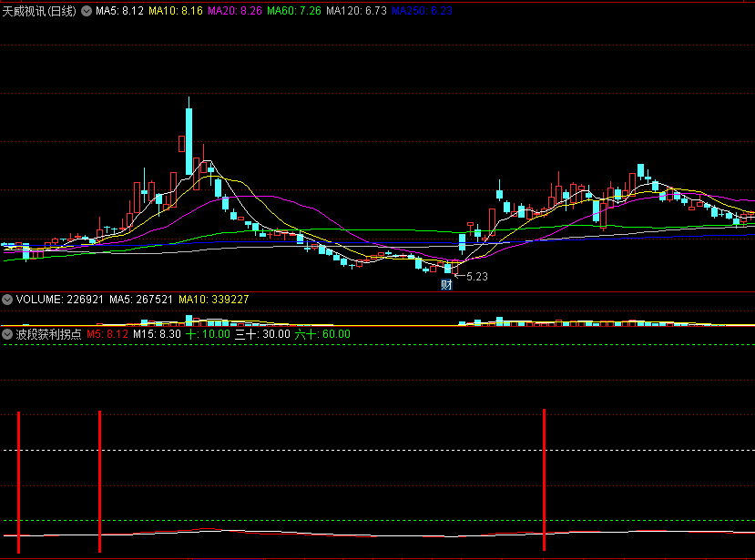Image resolution: width=755 pixels, height=560 pixels.
Task: Select the MA120: 6.73 legend label
Action: (x=356, y=11)
